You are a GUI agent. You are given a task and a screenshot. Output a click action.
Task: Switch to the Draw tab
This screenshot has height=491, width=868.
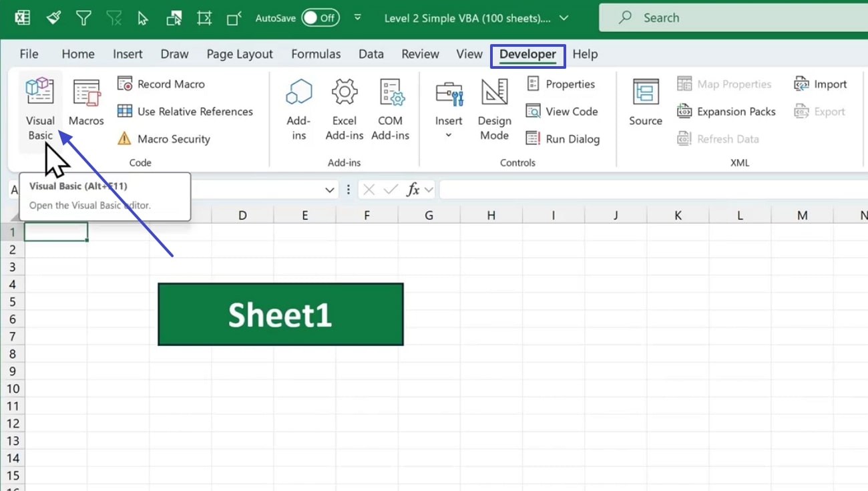click(x=175, y=54)
